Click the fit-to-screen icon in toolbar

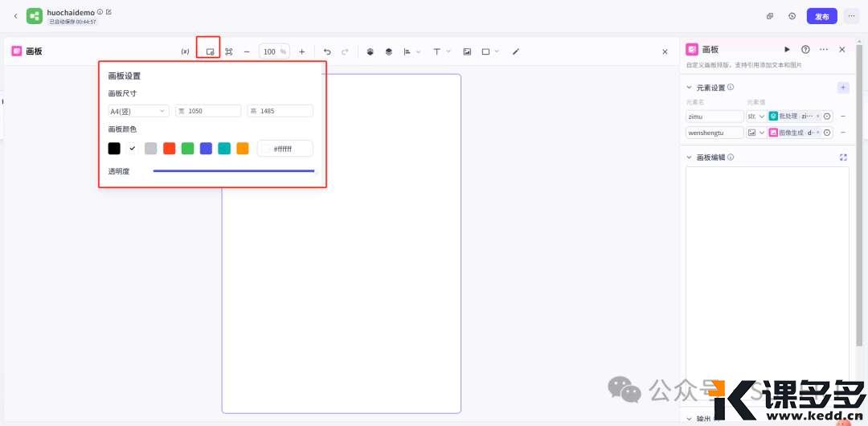(229, 51)
